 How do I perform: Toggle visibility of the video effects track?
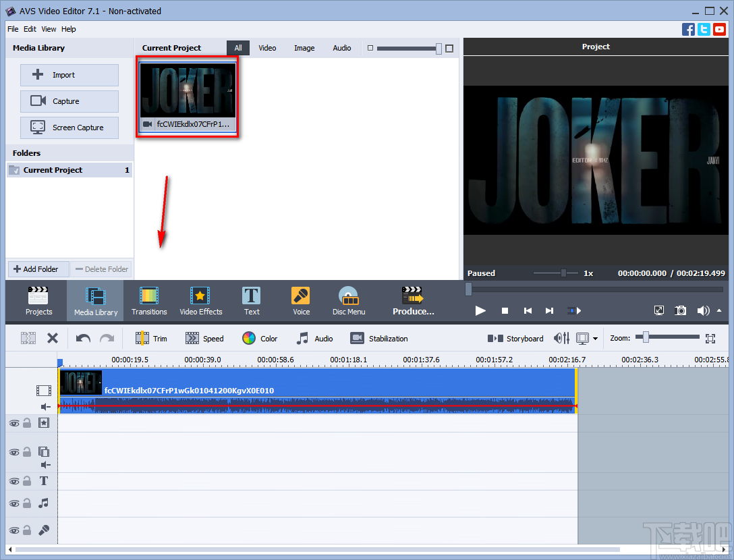[x=14, y=423]
